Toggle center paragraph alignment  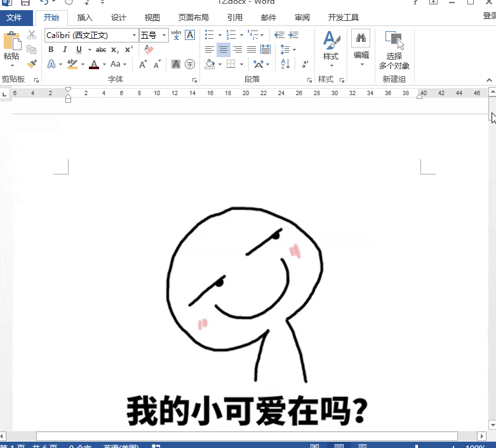pyautogui.click(x=224, y=49)
